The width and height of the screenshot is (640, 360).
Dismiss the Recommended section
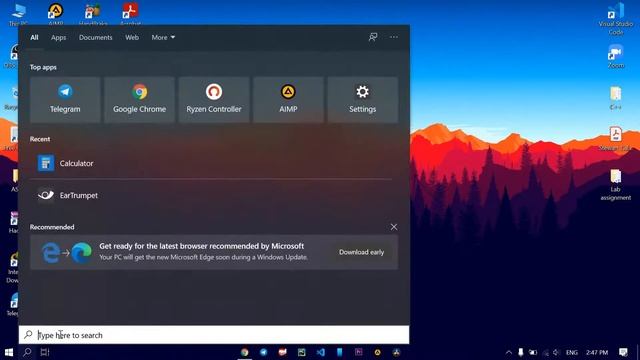(x=394, y=227)
